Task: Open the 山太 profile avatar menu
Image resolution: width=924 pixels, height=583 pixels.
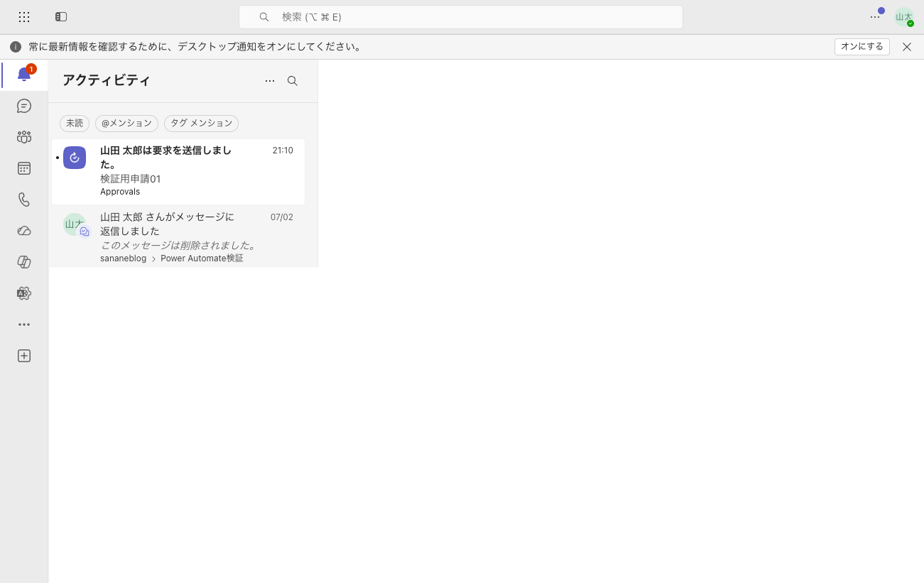Action: pos(904,17)
